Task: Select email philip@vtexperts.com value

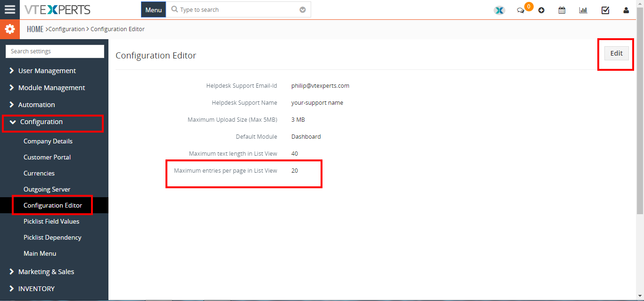Action: tap(320, 86)
